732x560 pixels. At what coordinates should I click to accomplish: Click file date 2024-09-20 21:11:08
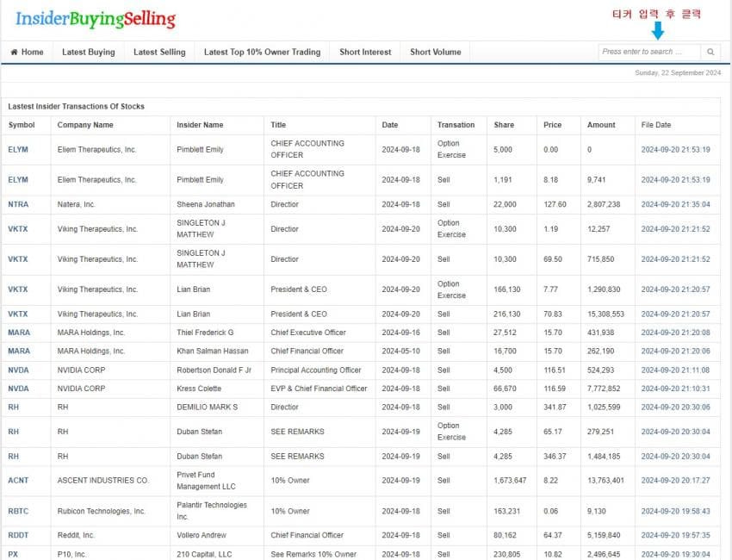click(x=675, y=370)
